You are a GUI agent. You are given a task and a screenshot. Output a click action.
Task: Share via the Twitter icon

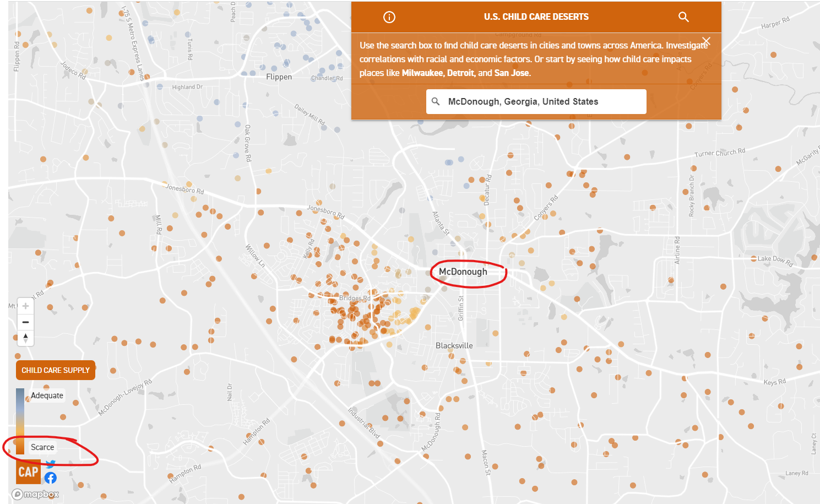coord(51,464)
